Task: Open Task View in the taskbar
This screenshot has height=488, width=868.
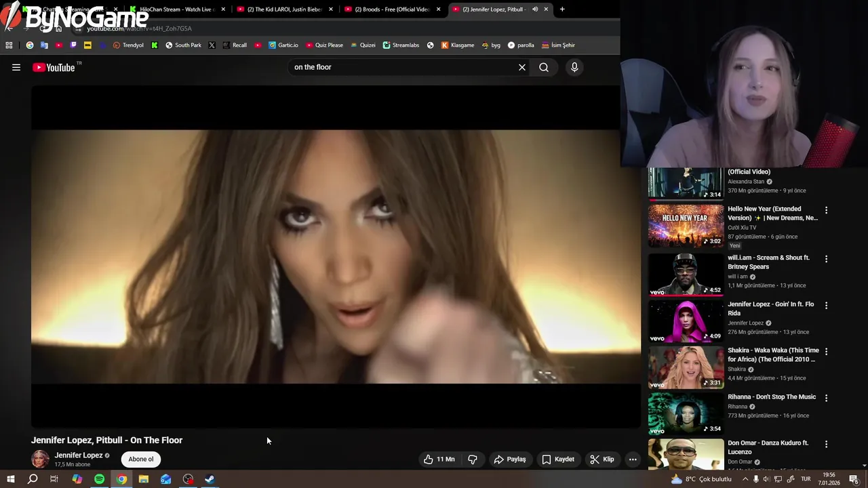Action: point(54,479)
